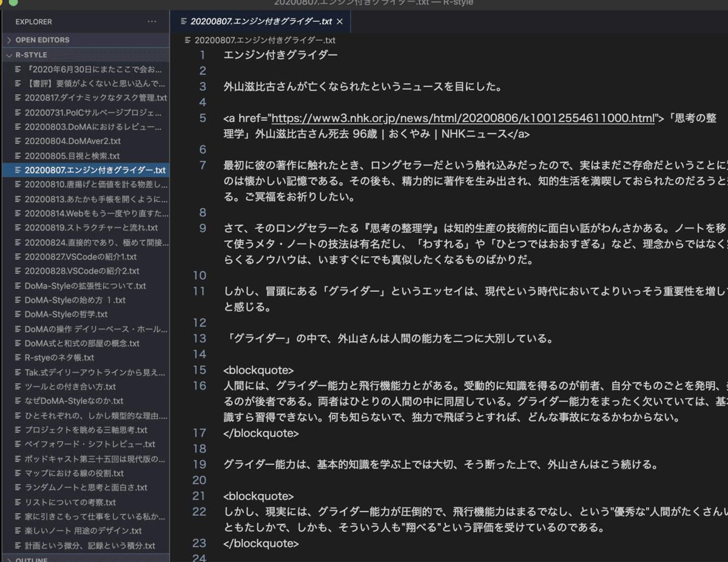The width and height of the screenshot is (728, 562).
Task: Close the 20200807.エンジン付きグライダー.txt tab
Action: tap(340, 21)
